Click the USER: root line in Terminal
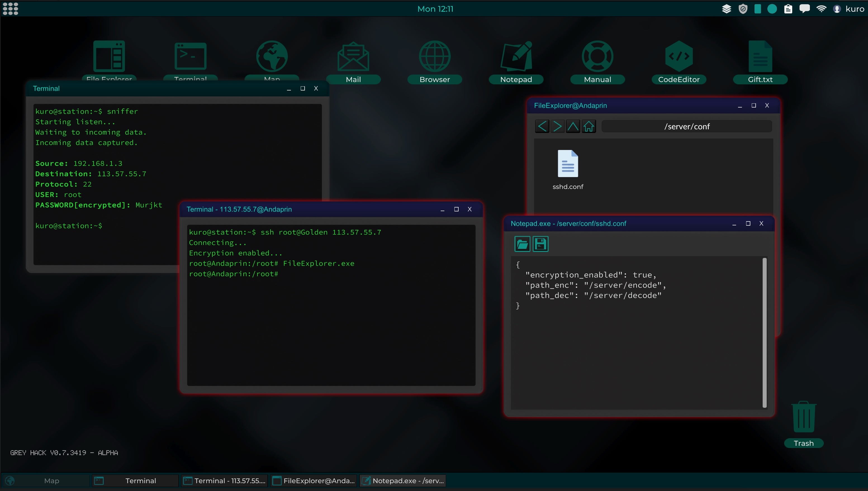868x491 pixels. click(x=58, y=195)
